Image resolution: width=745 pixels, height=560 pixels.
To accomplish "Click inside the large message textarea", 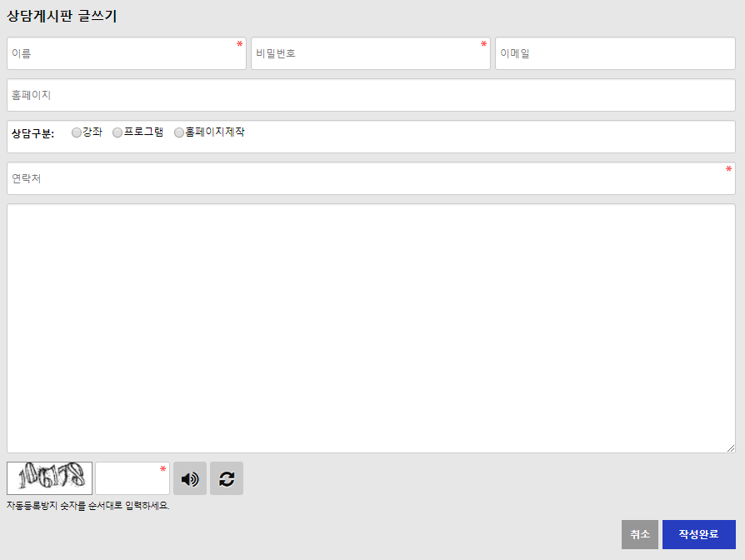I will point(371,328).
